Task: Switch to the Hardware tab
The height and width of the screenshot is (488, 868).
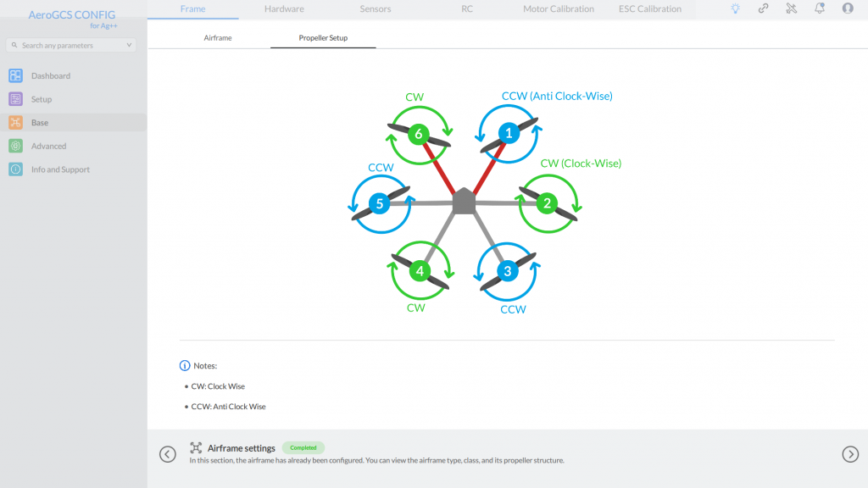Action: [284, 9]
